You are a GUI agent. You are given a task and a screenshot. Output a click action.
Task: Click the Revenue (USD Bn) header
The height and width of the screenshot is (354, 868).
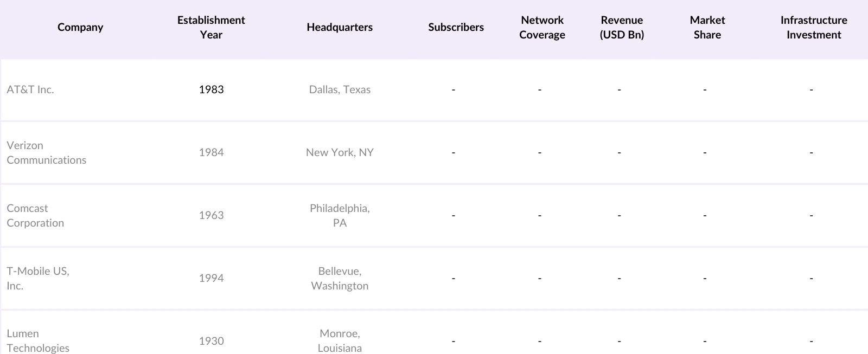click(622, 27)
